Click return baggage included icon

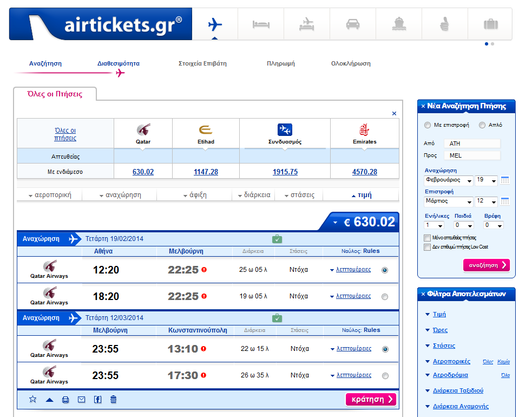click(x=277, y=318)
